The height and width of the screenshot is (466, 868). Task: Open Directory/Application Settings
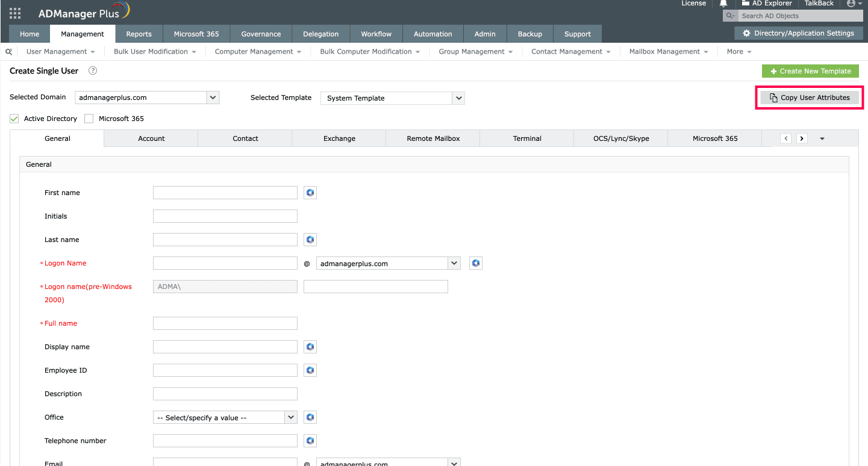click(x=798, y=33)
